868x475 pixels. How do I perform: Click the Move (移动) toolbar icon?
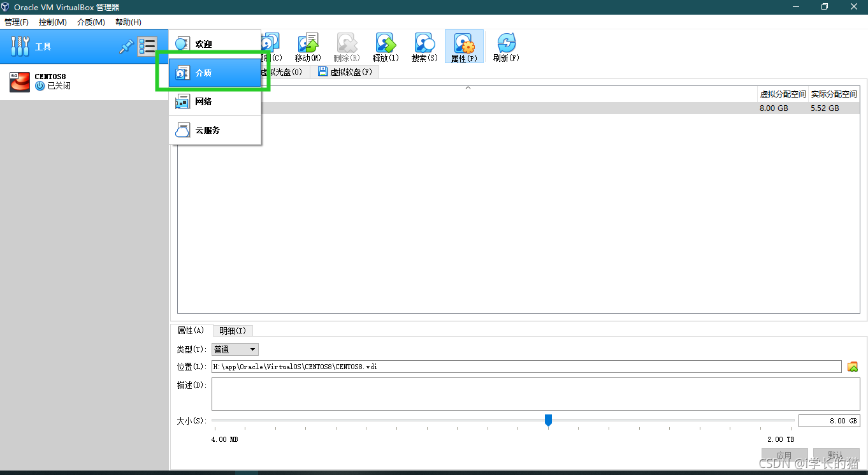308,48
